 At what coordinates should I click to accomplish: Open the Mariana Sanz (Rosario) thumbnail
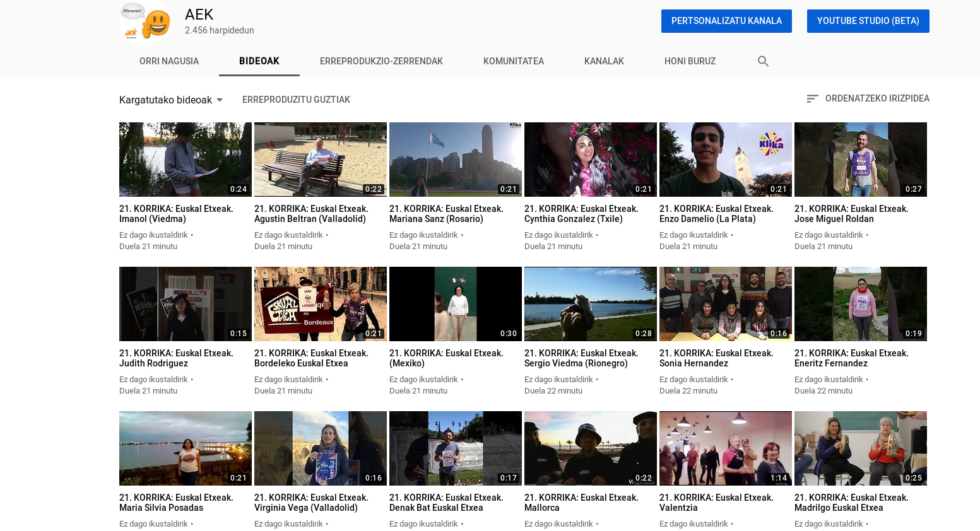[456, 160]
